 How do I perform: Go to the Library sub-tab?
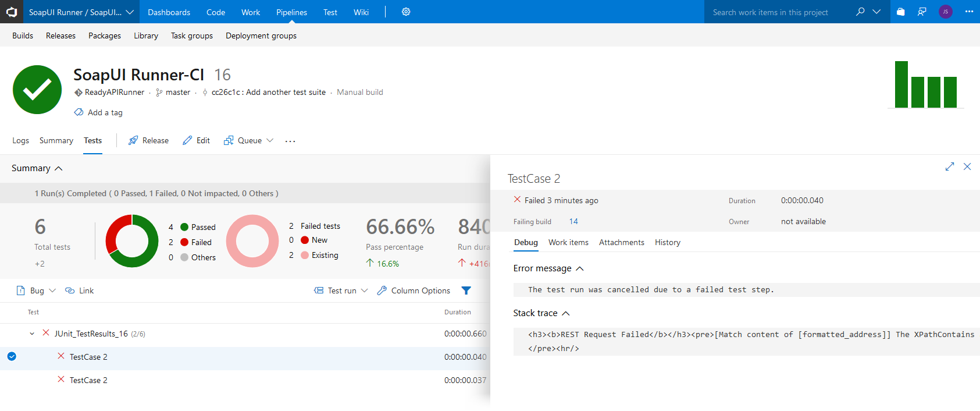click(146, 36)
